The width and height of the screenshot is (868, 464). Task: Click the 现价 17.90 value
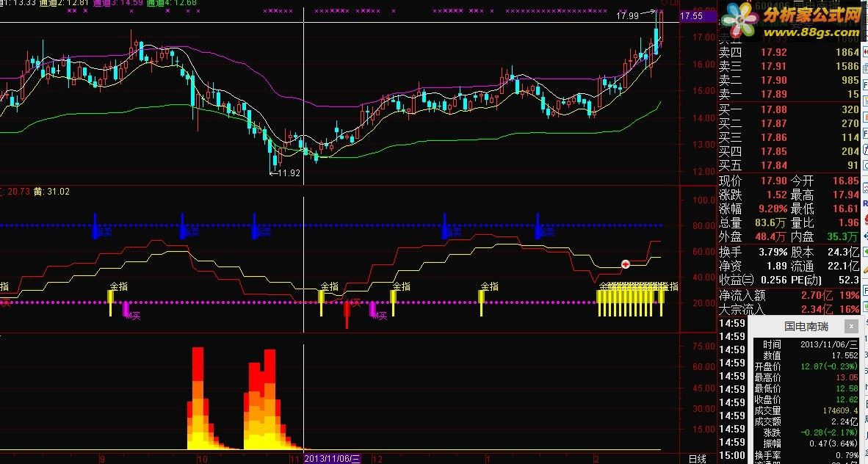[x=773, y=181]
